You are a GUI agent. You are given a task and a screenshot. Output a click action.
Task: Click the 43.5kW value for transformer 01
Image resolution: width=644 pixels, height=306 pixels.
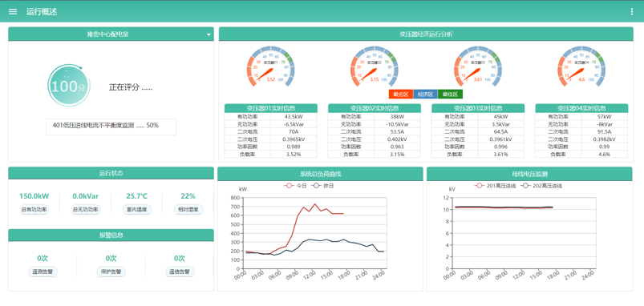[294, 116]
